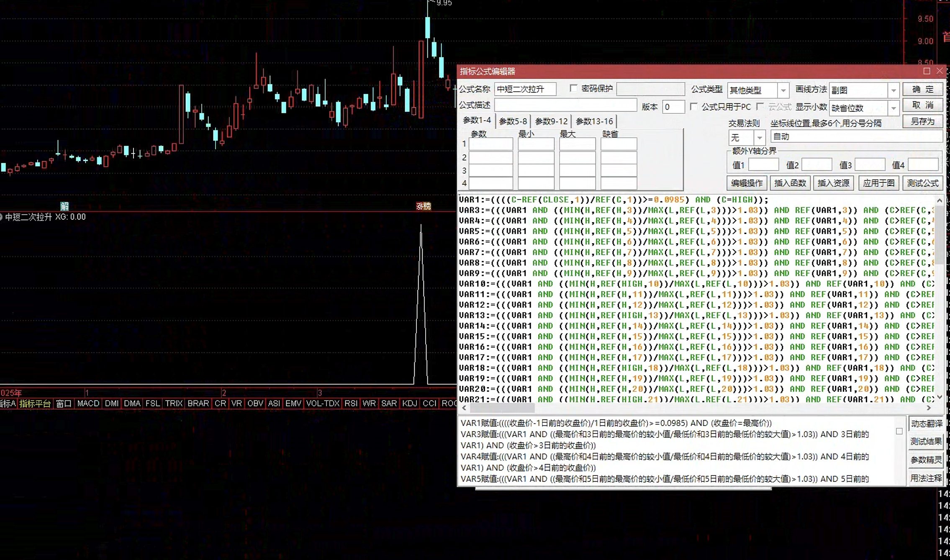950x560 pixels.
Task: Open the 参数精灵 button
Action: tap(926, 460)
